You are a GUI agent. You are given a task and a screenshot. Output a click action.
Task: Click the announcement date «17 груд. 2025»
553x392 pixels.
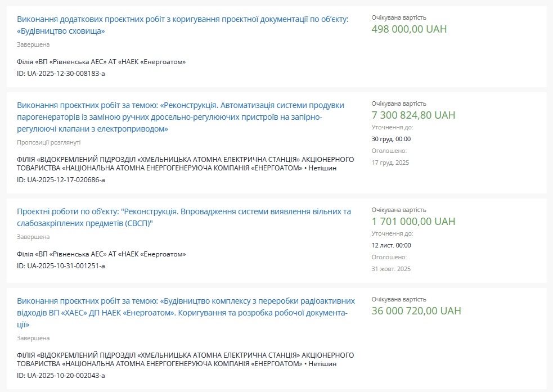(390, 163)
